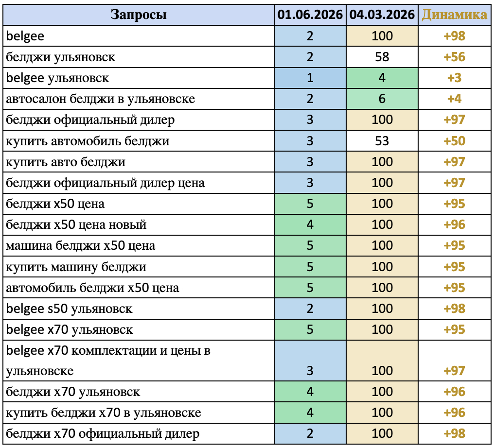Select the query 'белджи х70 ульяновск'
This screenshot has width=494, height=448.
point(138,392)
